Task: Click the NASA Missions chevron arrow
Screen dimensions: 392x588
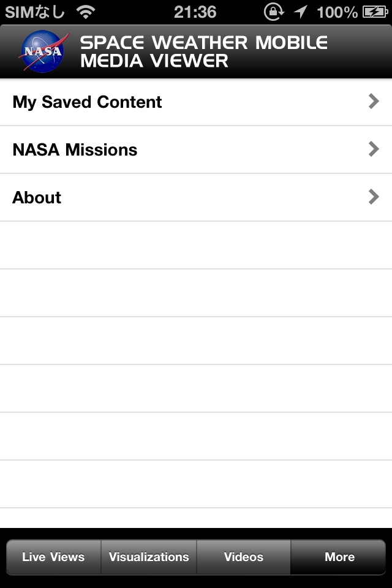Action: (x=374, y=149)
